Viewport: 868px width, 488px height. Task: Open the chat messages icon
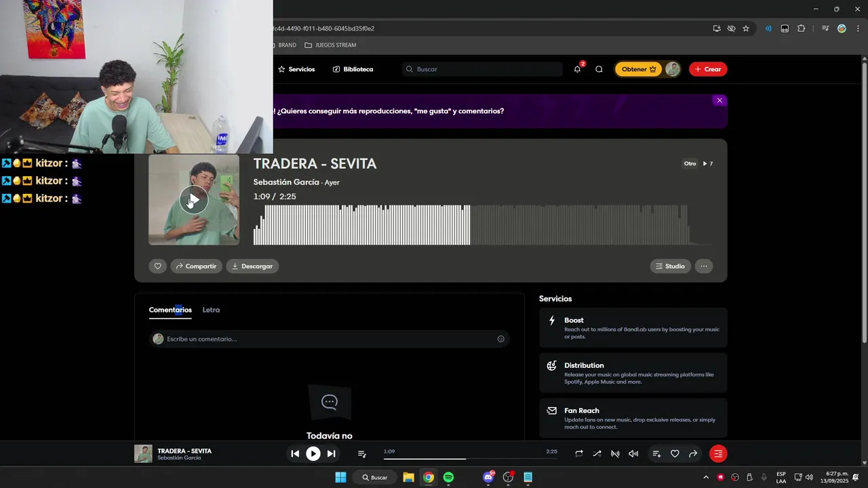pos(599,69)
